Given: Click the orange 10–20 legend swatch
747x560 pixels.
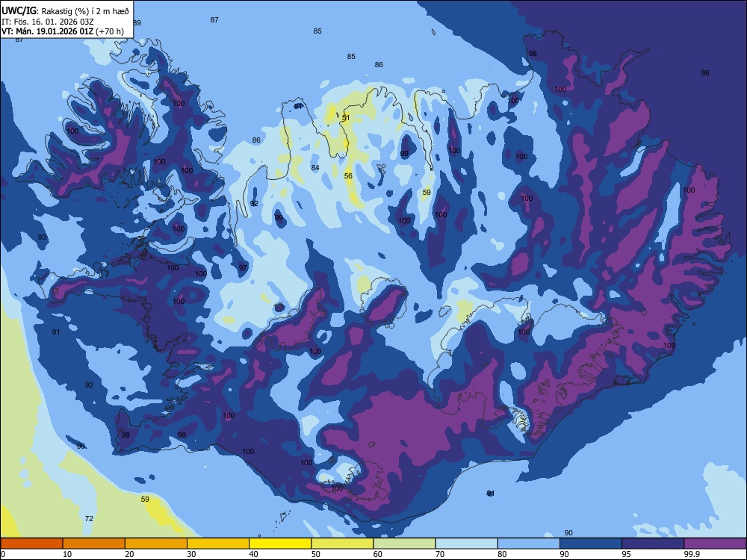Looking at the screenshot, I should (94, 544).
